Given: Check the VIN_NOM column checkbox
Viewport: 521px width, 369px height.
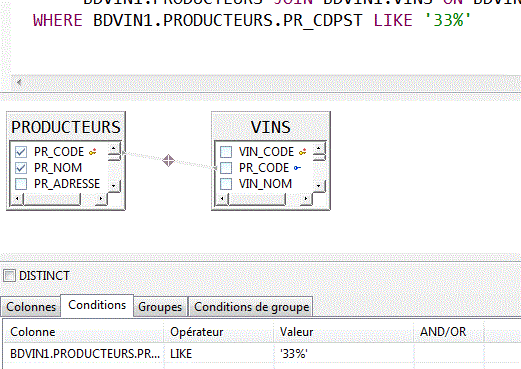Looking at the screenshot, I should [226, 184].
